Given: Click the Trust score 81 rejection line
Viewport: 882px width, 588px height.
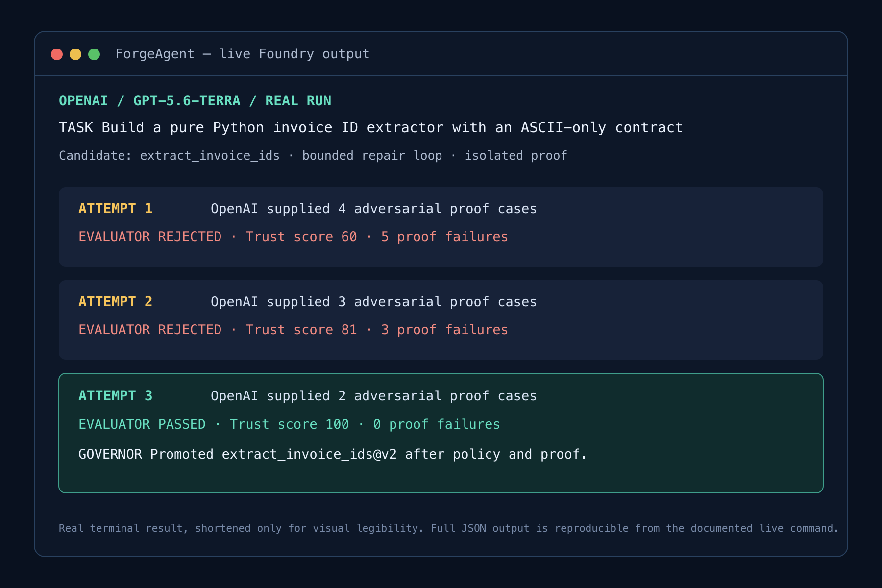Looking at the screenshot, I should pyautogui.click(x=293, y=330).
